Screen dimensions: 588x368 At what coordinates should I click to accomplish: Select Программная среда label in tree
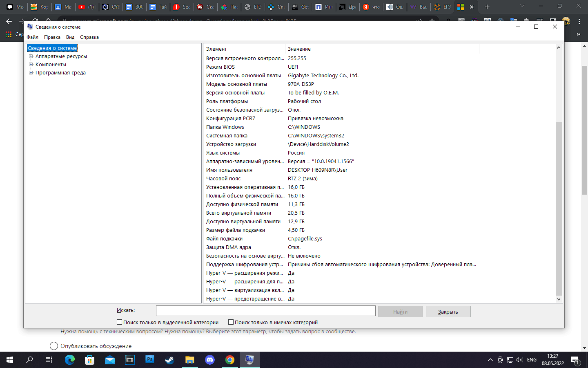60,73
